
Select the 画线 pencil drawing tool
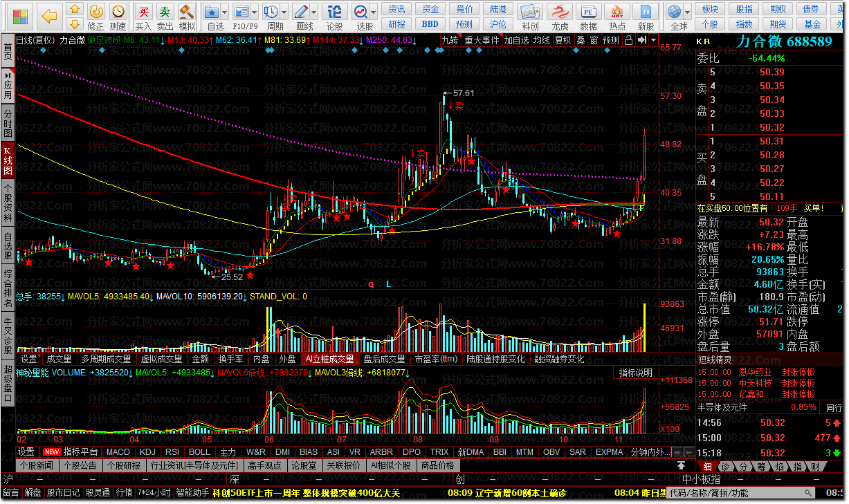tap(302, 12)
